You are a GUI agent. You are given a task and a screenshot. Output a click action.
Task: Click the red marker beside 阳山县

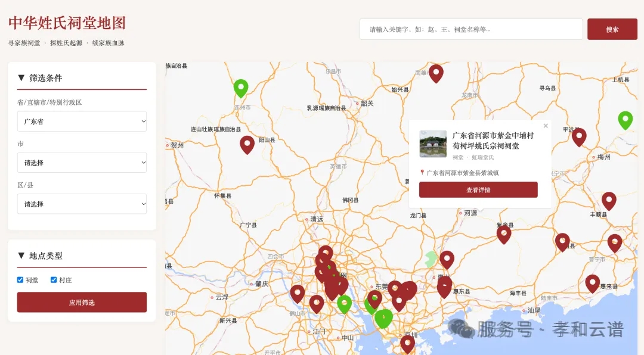click(247, 145)
